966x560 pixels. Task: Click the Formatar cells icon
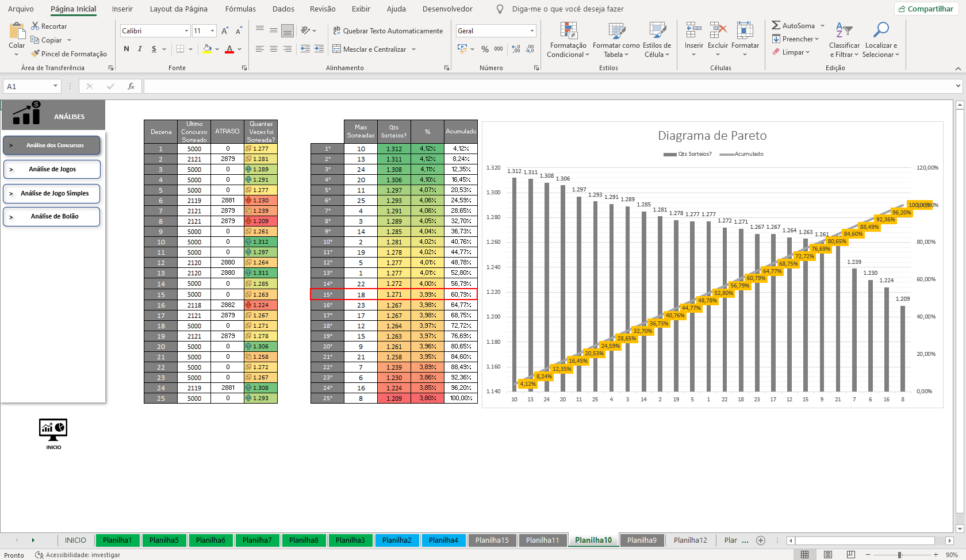click(745, 30)
